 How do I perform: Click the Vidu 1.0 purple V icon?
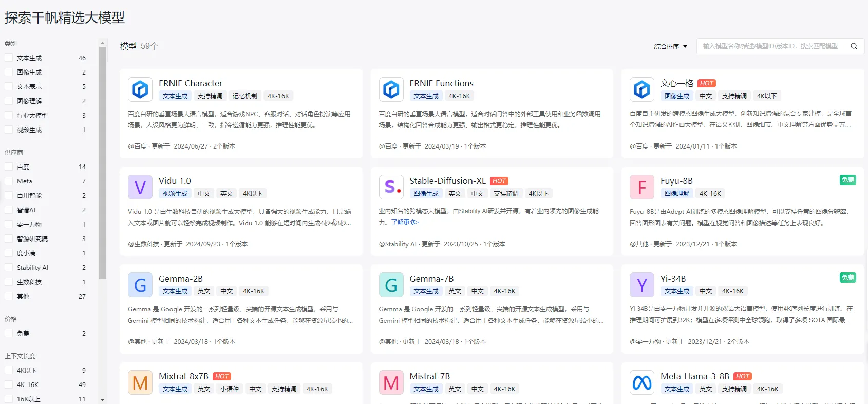coord(140,187)
